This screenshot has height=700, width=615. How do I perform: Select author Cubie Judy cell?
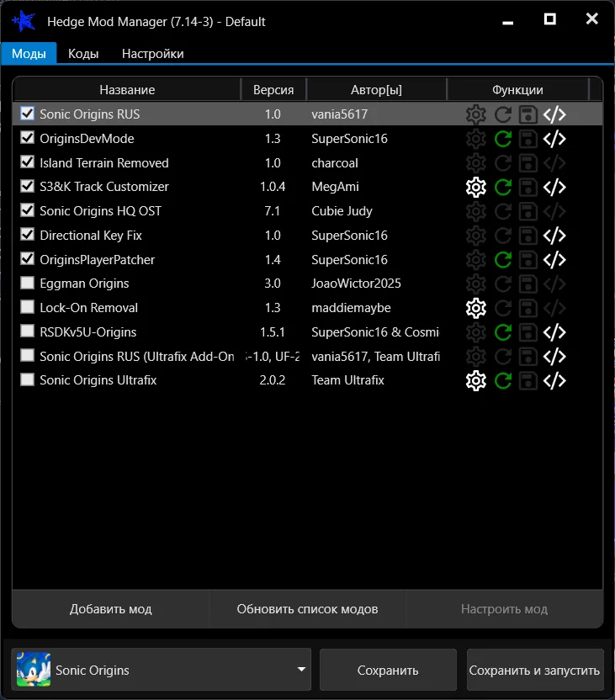pos(342,211)
